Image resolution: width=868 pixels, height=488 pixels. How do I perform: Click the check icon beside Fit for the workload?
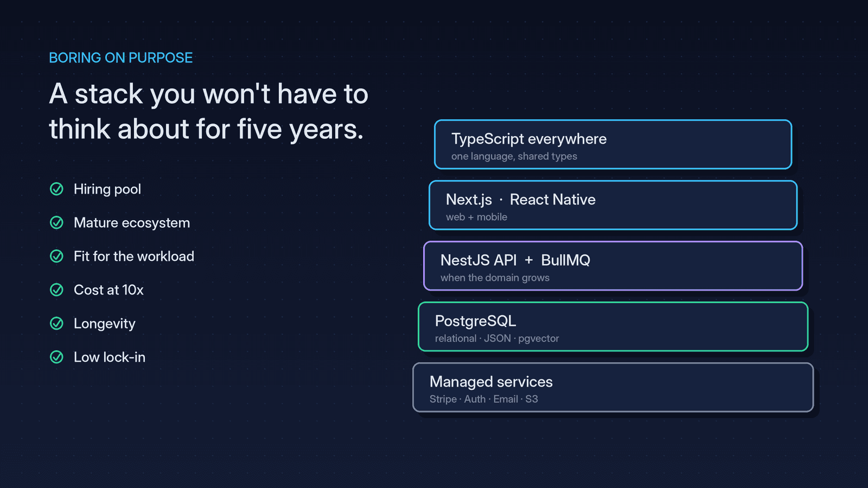click(56, 256)
